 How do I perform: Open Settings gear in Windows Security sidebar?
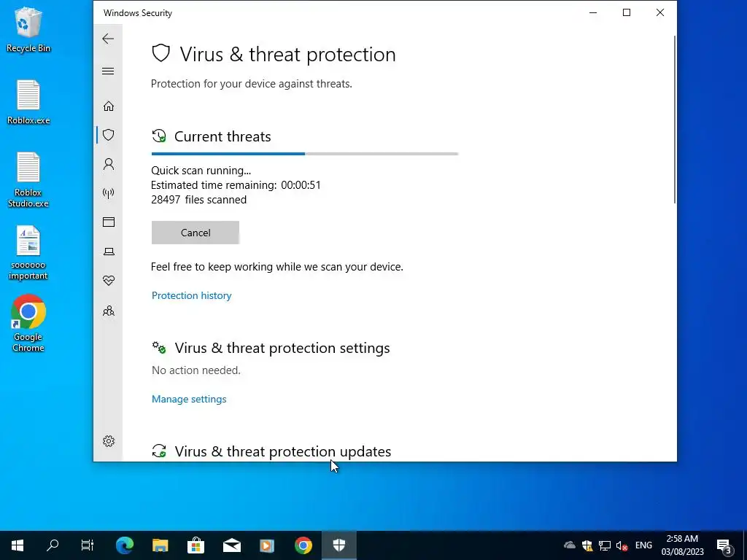pyautogui.click(x=109, y=441)
